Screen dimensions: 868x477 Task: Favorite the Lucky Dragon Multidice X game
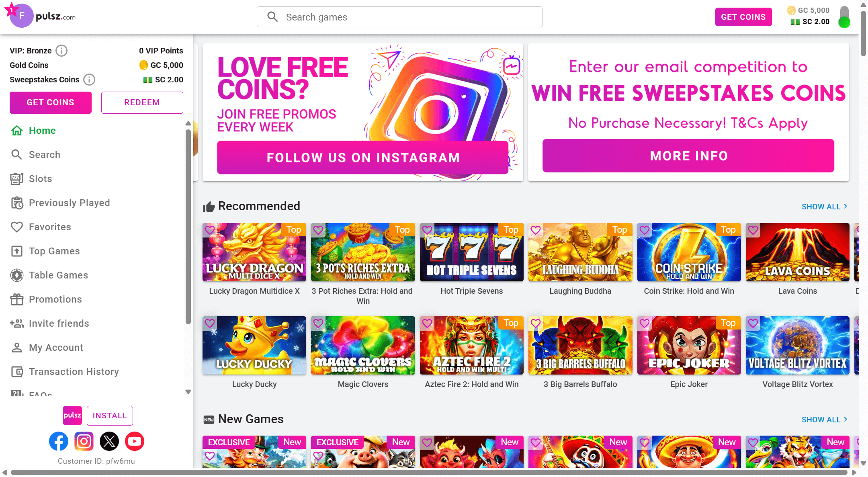[210, 230]
